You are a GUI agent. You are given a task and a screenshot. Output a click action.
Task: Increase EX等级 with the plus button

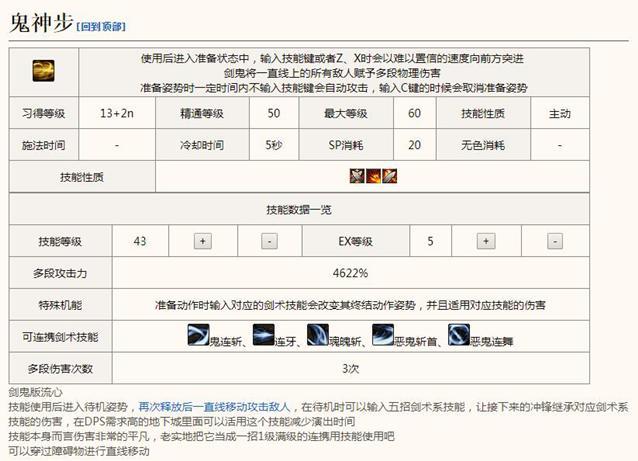[486, 241]
